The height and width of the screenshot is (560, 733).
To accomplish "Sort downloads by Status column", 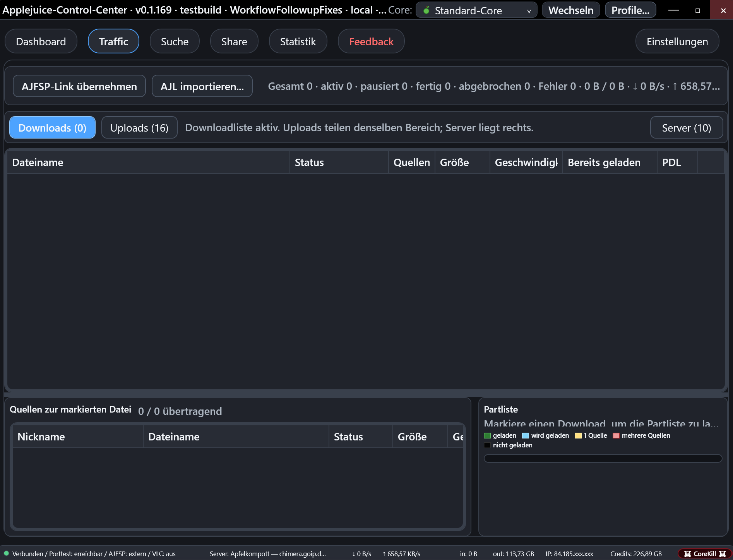I will coord(339,163).
